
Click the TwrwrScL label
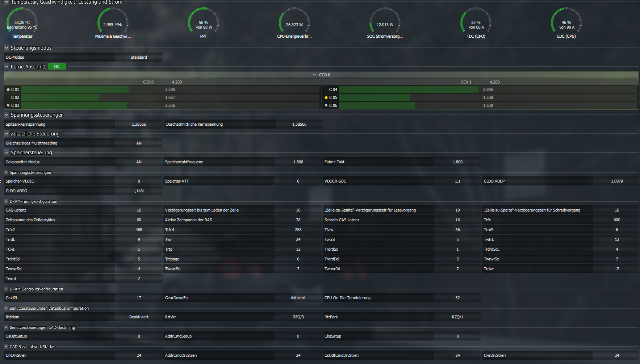tap(14, 269)
